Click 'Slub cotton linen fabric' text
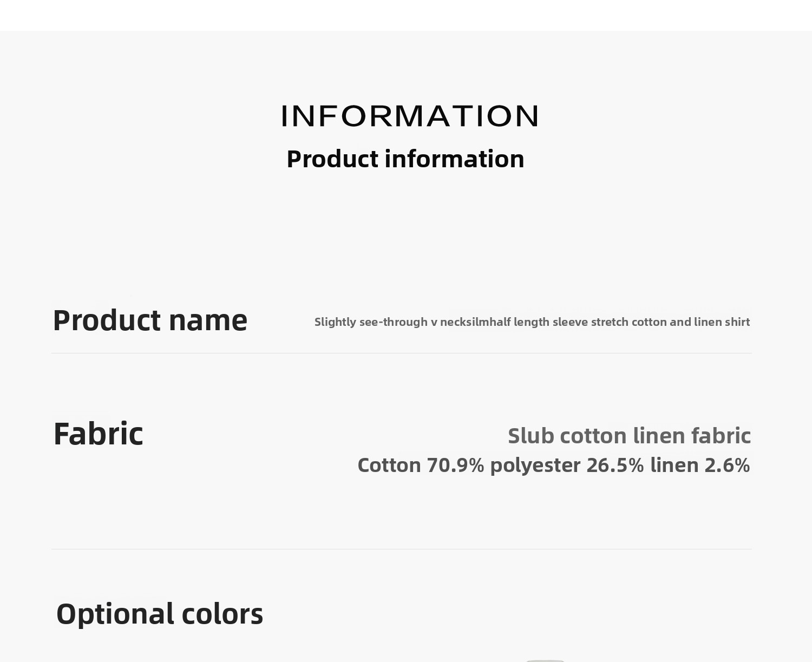 point(629,436)
